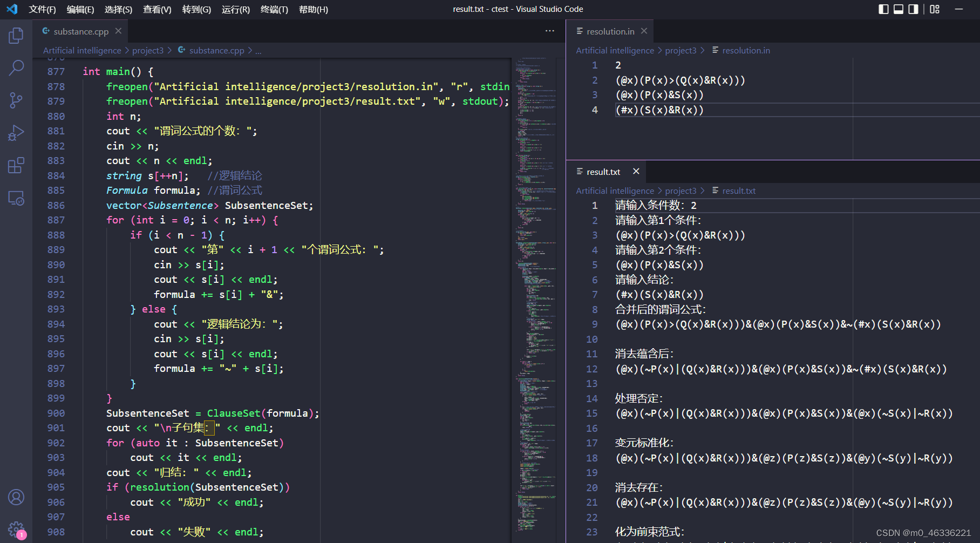Image resolution: width=980 pixels, height=543 pixels.
Task: Click '处理否定:' line in result.txt
Action: [639, 398]
